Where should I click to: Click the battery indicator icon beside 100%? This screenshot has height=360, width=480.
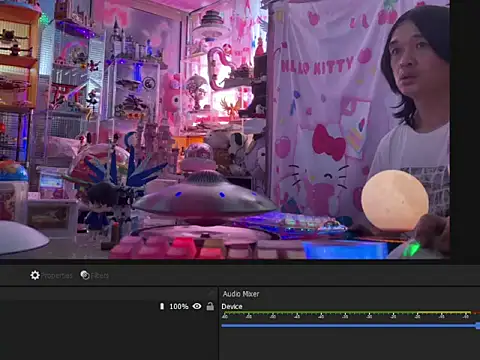(162, 306)
